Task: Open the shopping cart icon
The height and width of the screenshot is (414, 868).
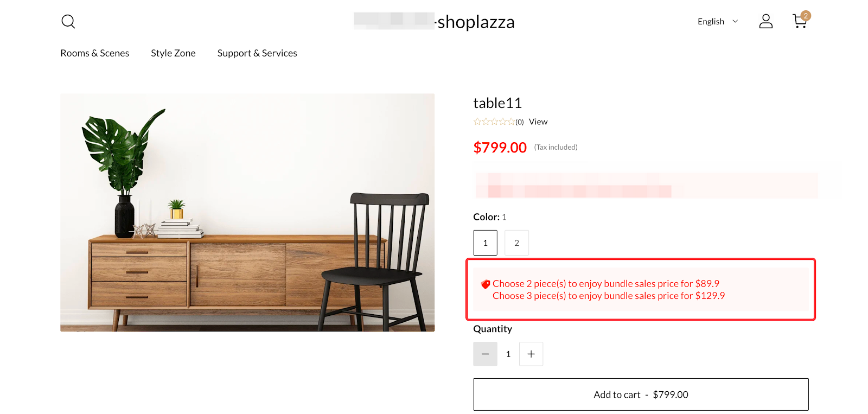Action: 799,22
